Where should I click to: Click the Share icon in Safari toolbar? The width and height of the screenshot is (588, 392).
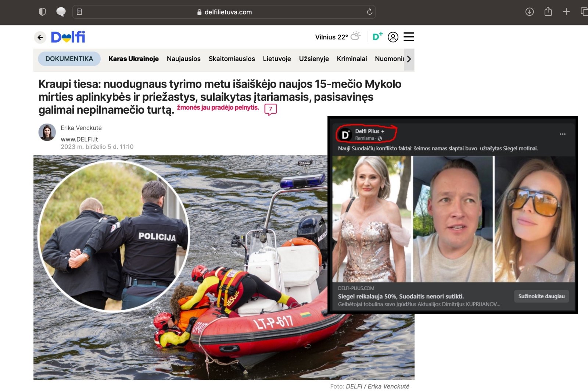tap(548, 11)
